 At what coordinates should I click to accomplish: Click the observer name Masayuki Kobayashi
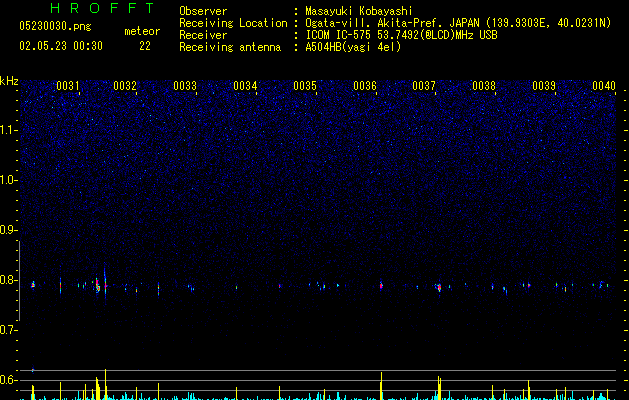pos(359,11)
